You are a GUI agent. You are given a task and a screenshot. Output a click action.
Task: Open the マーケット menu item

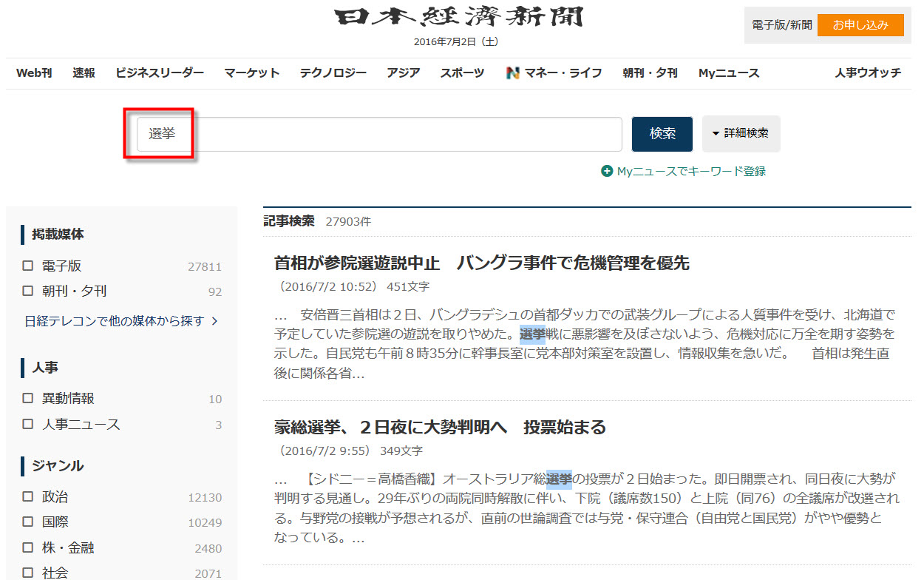pos(252,73)
